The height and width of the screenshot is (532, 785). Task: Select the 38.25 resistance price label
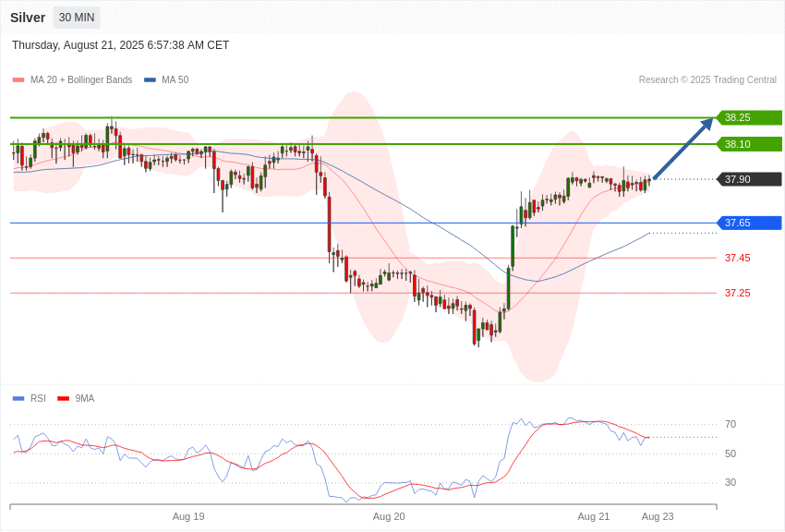[x=749, y=117]
